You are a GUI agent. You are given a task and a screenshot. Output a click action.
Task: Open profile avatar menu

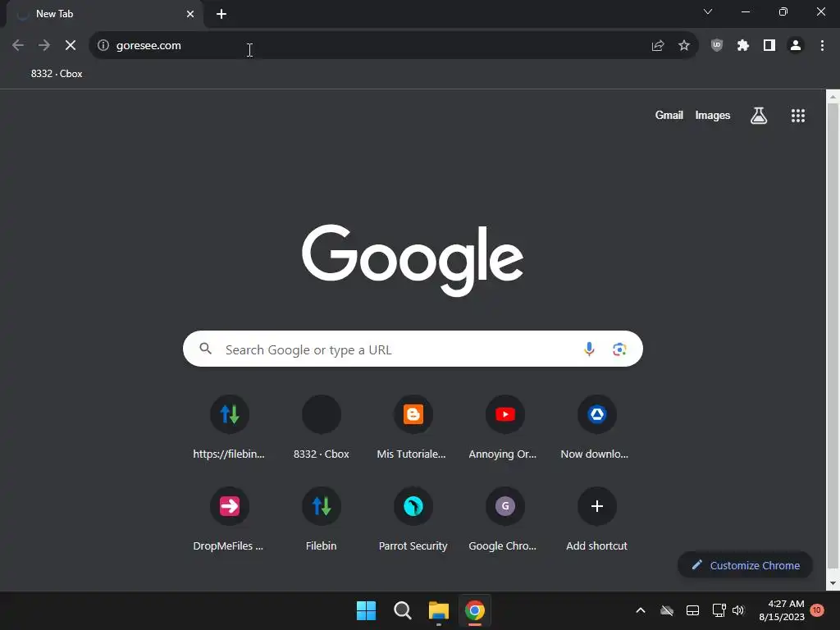pos(796,46)
